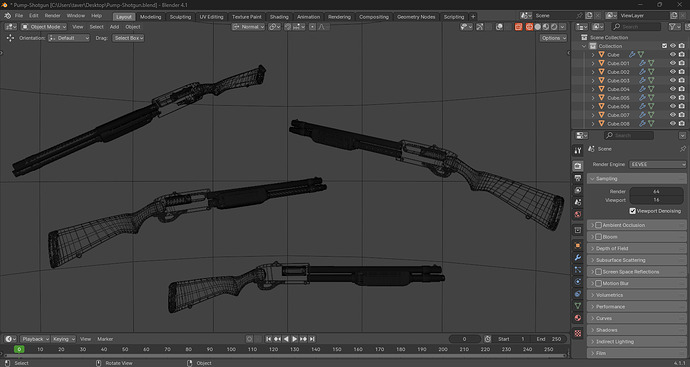Open the Physics properties tab

578,282
